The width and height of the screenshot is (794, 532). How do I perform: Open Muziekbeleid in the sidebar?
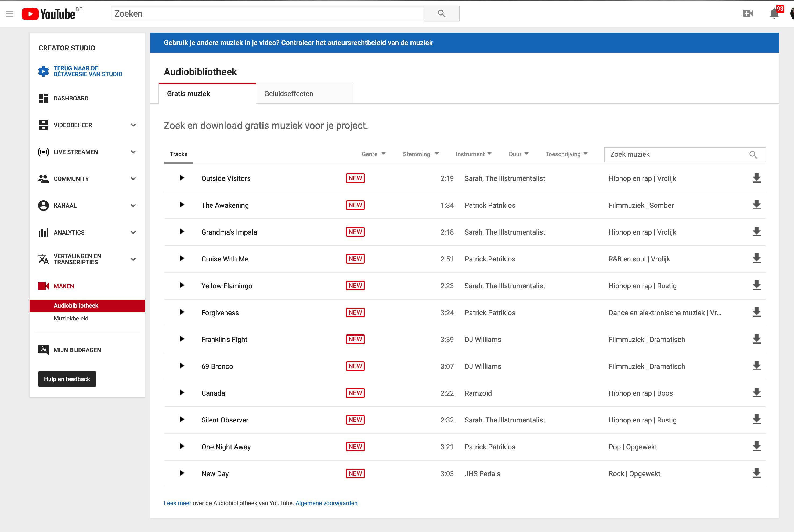[x=71, y=318]
